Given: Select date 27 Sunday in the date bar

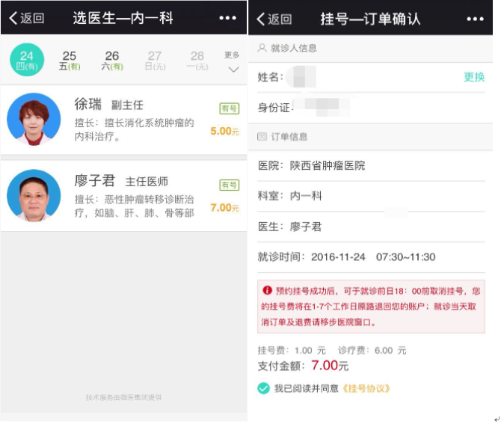Looking at the screenshot, I should [x=155, y=61].
